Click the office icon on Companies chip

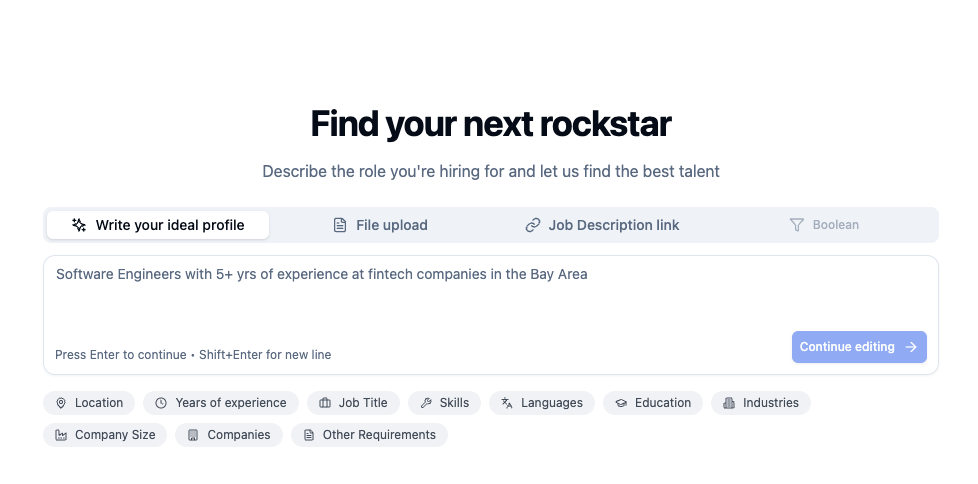coord(193,435)
